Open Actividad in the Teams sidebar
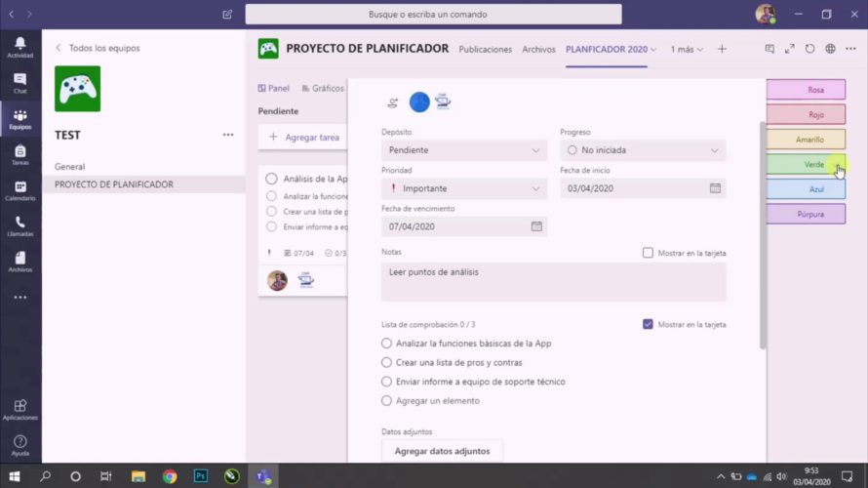Screen dimensions: 868x488 [x=20, y=48]
